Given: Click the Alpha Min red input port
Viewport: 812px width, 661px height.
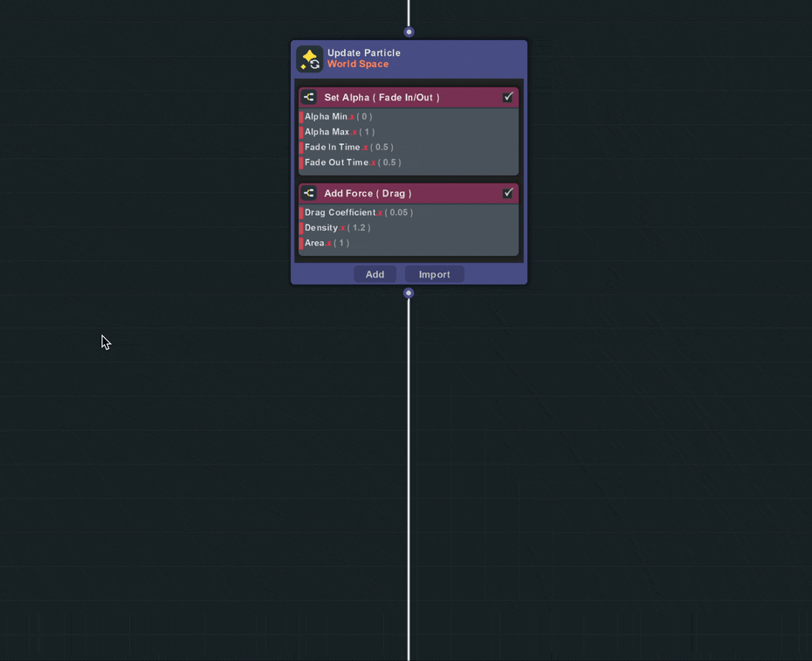Looking at the screenshot, I should point(301,117).
